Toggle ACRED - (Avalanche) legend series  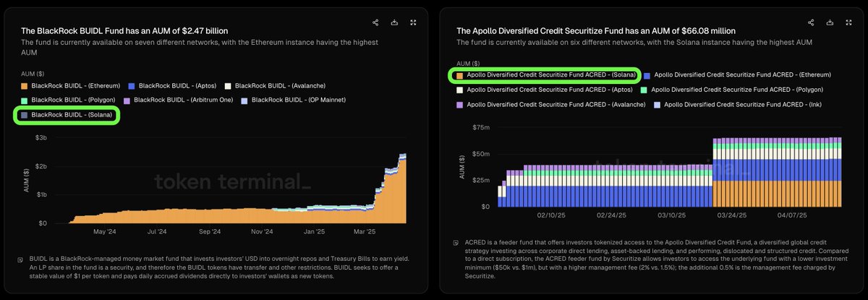pyautogui.click(x=551, y=105)
